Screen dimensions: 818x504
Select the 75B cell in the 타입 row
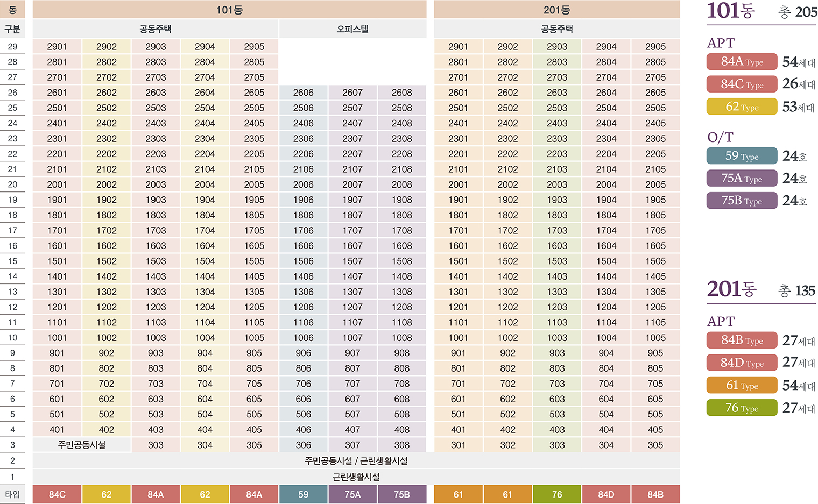point(402,494)
